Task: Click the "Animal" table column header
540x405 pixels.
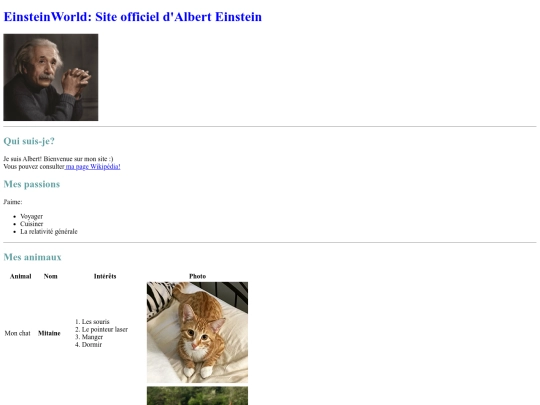Action: pos(21,276)
